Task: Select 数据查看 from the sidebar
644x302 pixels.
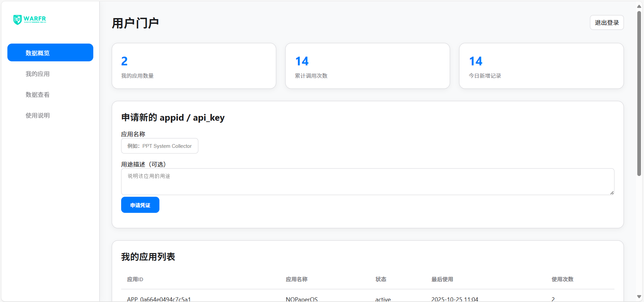Action: click(x=38, y=95)
